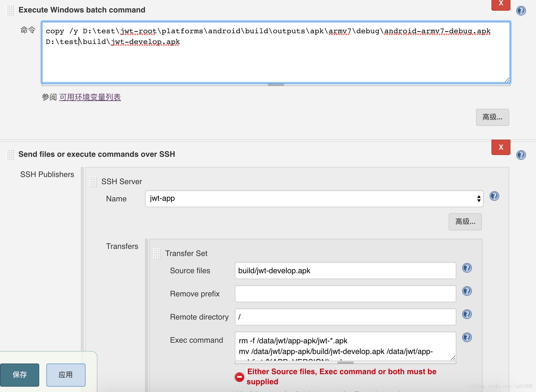Focus the Remote directory input field
The height and width of the screenshot is (392, 536).
[345, 317]
